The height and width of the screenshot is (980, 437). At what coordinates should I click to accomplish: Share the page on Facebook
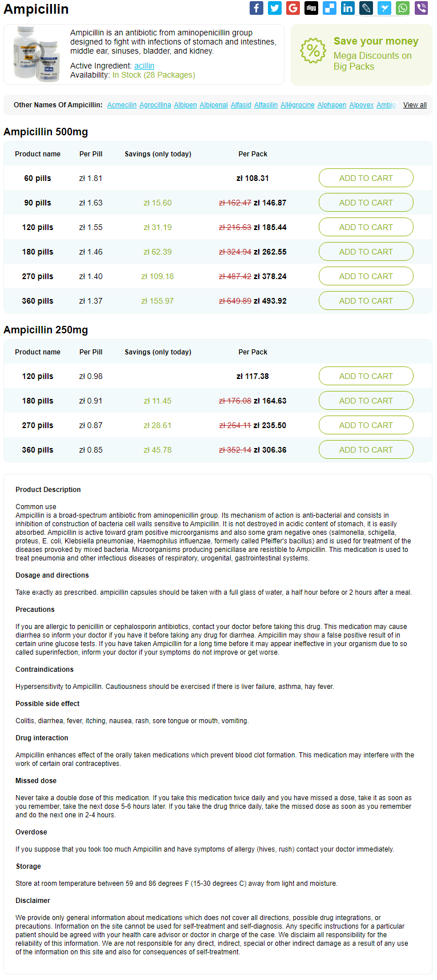(x=256, y=8)
